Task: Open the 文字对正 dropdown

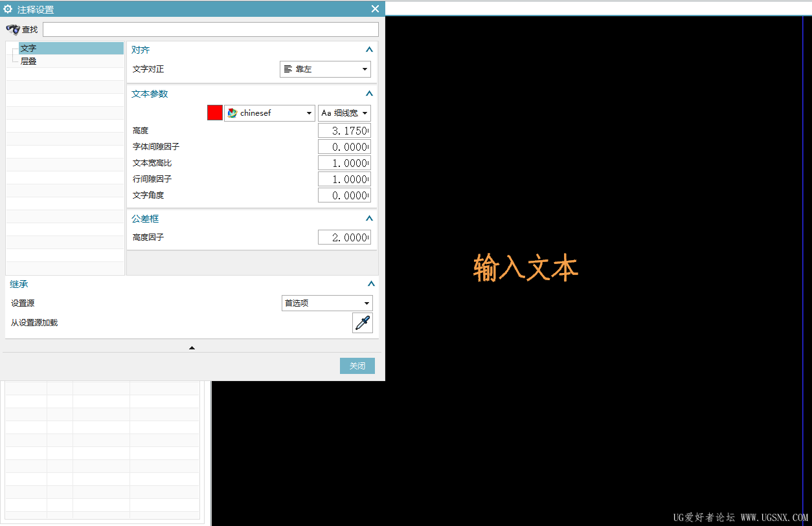Action: [365, 69]
